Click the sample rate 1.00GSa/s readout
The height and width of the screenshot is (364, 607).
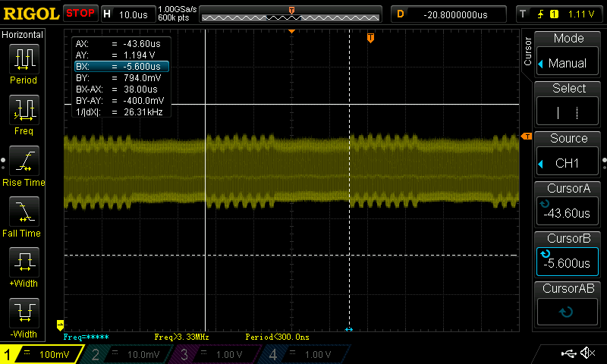178,9
